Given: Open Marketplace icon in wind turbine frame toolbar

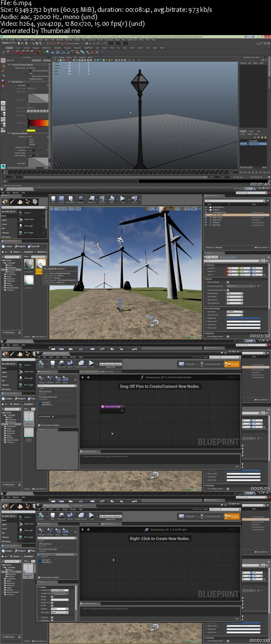Looking at the screenshot, I should pyautogui.click(x=71, y=199).
